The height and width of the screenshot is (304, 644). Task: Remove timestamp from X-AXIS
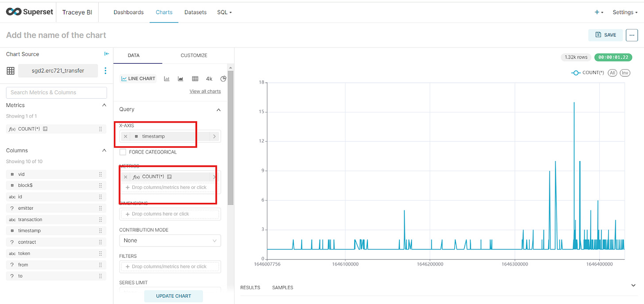126,136
